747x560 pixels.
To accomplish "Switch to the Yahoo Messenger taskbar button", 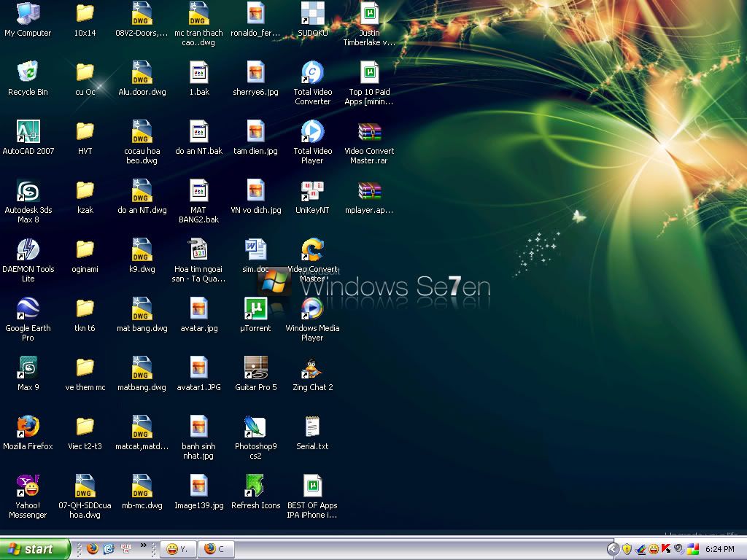I will pyautogui.click(x=178, y=549).
